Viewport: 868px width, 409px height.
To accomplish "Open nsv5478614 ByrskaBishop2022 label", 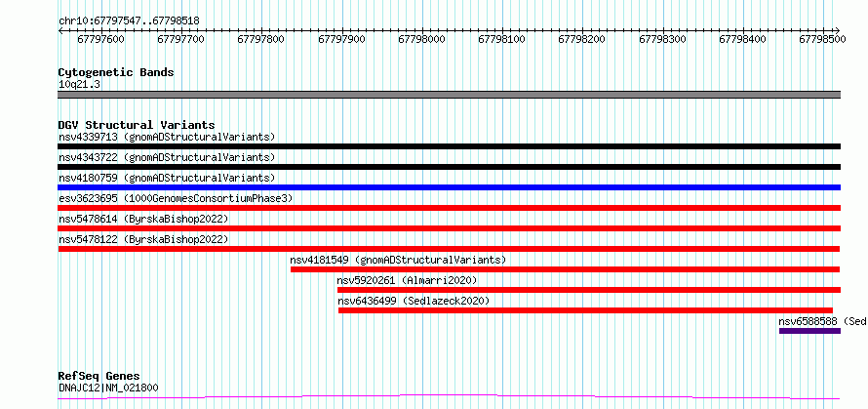I will [143, 219].
